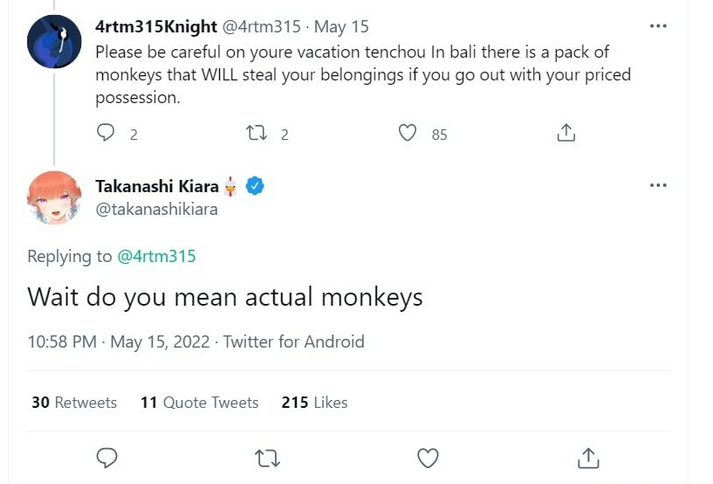Viewport: 713px width, 484px height.
Task: Show the 215 Likes list
Action: (314, 402)
